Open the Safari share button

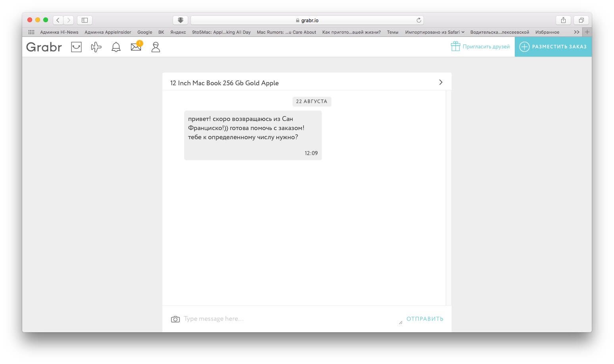coord(563,20)
